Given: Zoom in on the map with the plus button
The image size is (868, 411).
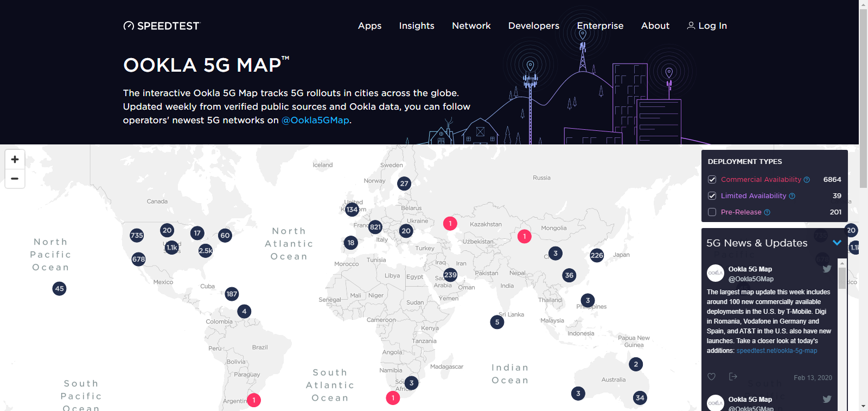Looking at the screenshot, I should pyautogui.click(x=15, y=159).
